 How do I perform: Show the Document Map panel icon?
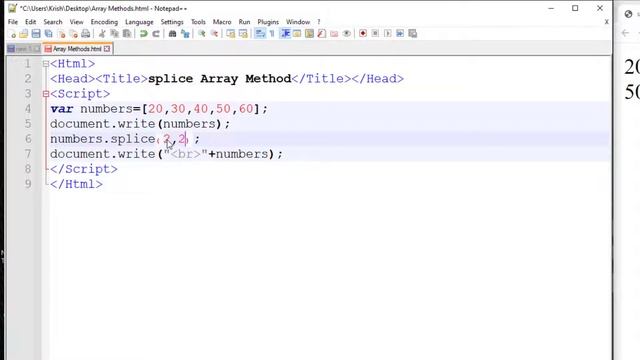pyautogui.click(x=309, y=34)
